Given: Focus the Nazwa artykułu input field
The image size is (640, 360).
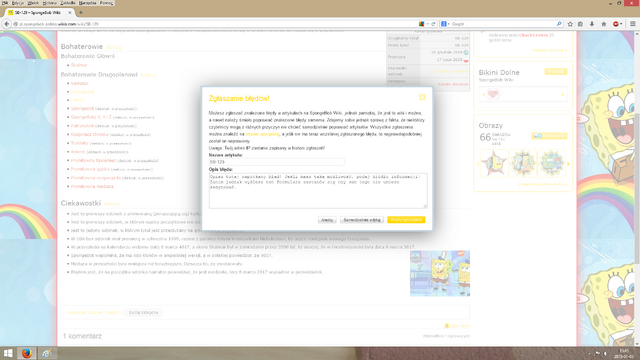Looking at the screenshot, I should point(276,162).
